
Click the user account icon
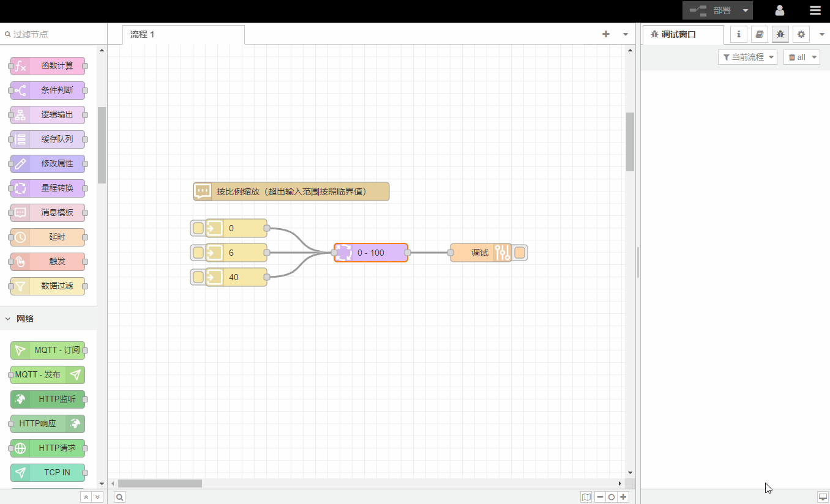(x=779, y=10)
